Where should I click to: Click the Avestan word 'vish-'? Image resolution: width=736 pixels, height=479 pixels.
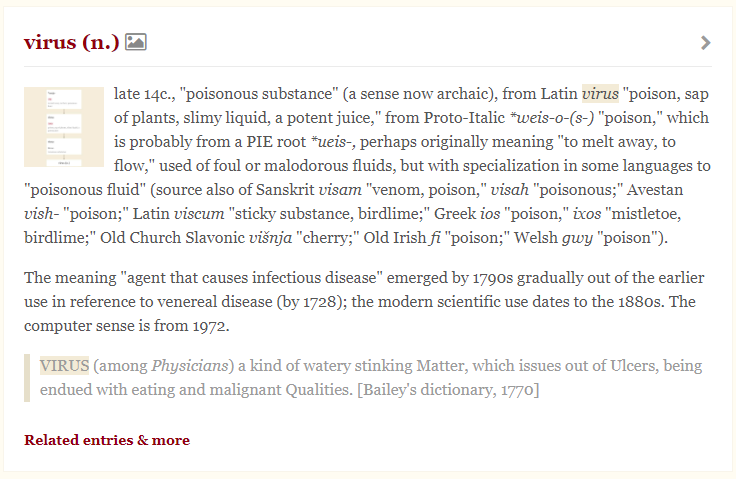[x=42, y=214]
